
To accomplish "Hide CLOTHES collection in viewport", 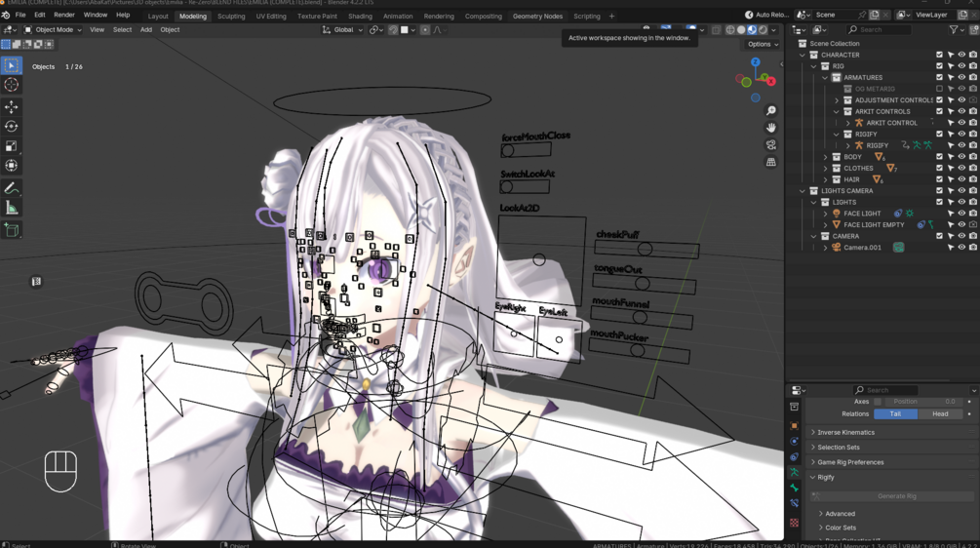I will [x=961, y=168].
